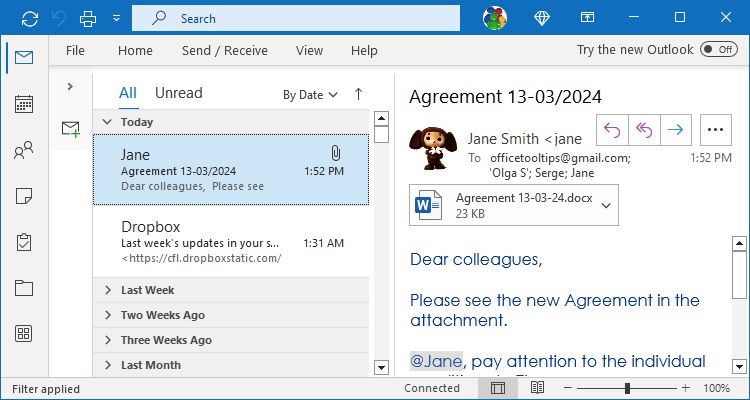Screen dimensions: 750x400
Task: Click the Agreement 13-03/2024 subject heading
Action: point(506,97)
